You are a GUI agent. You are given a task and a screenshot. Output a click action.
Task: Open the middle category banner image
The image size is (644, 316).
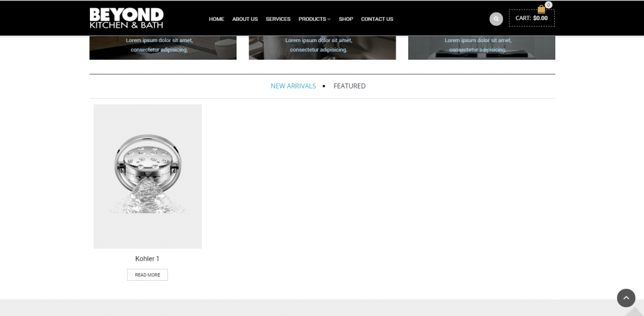322,48
